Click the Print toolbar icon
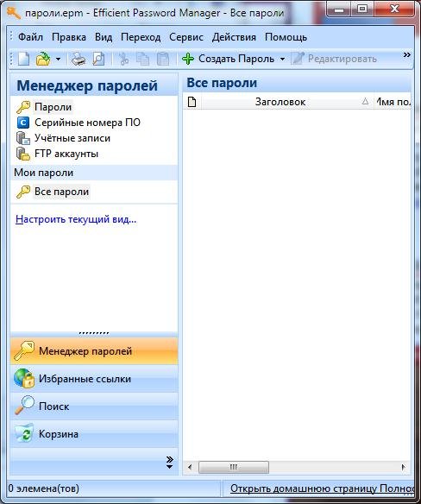The height and width of the screenshot is (504, 421). tap(79, 60)
